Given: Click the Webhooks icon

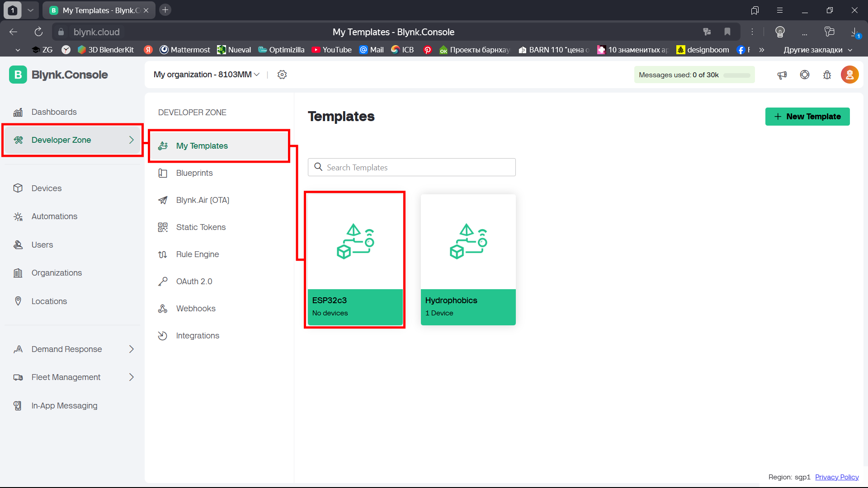Looking at the screenshot, I should click(163, 309).
